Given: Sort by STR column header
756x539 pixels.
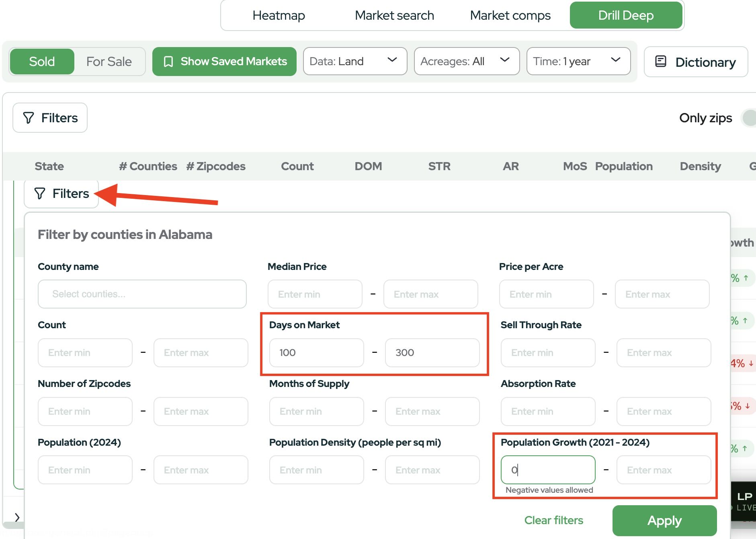Looking at the screenshot, I should pyautogui.click(x=439, y=166).
